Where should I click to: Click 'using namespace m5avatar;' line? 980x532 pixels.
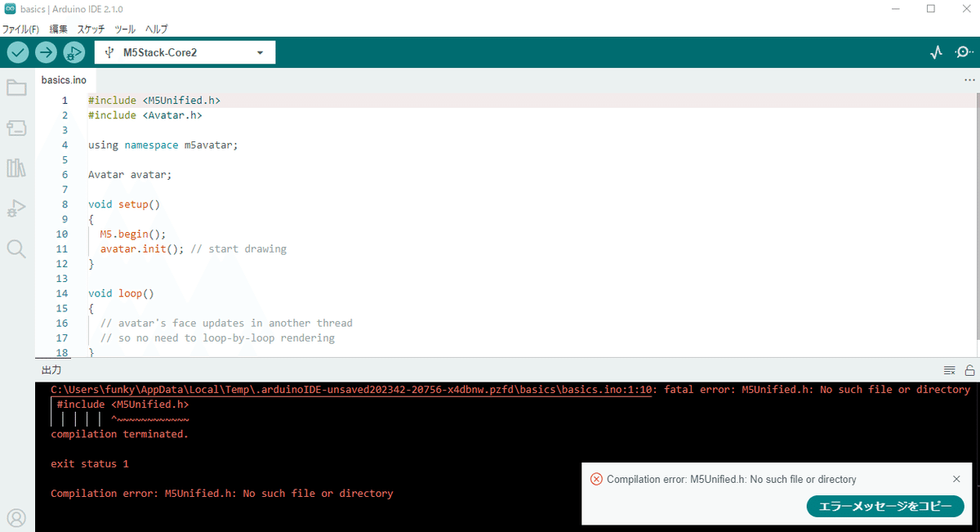point(163,145)
